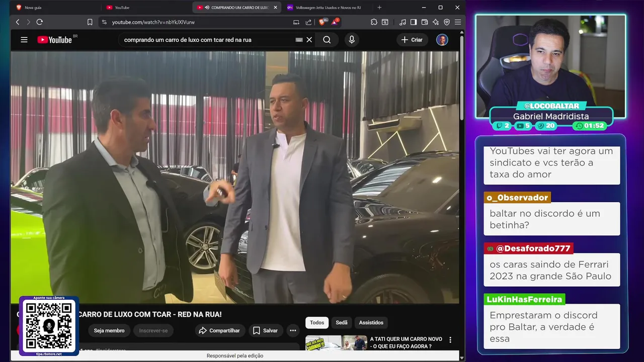The height and width of the screenshot is (362, 644).
Task: Toggle the browser sidebar panel
Action: click(x=414, y=22)
